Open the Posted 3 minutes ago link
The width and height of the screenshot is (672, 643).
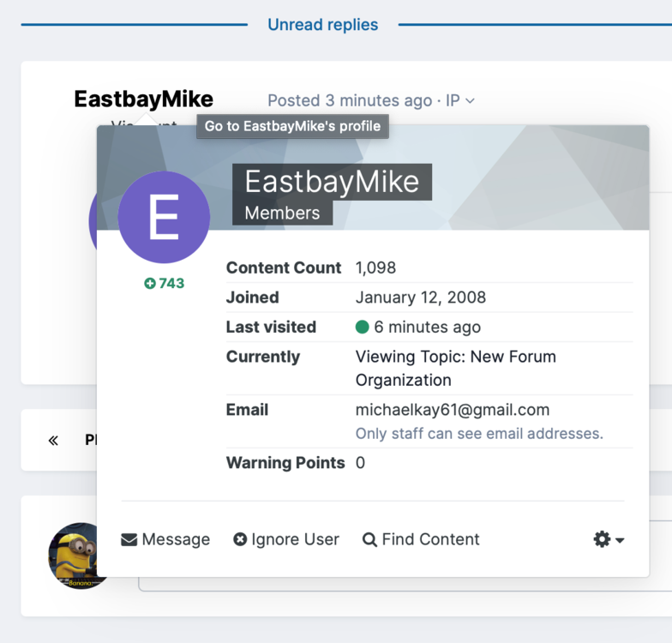pyautogui.click(x=350, y=101)
